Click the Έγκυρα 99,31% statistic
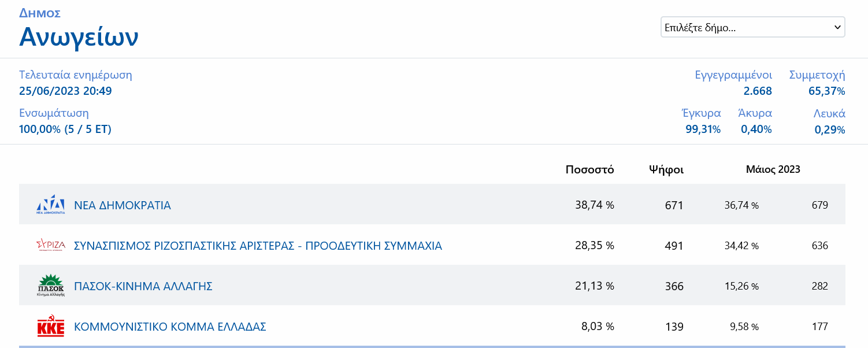The height and width of the screenshot is (348, 868). [703, 129]
